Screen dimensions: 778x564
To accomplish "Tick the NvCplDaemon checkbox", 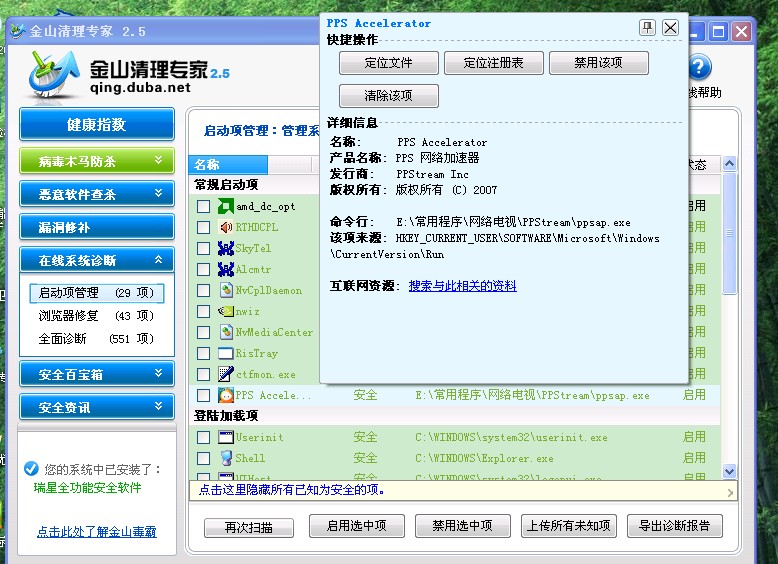I will pyautogui.click(x=203, y=290).
